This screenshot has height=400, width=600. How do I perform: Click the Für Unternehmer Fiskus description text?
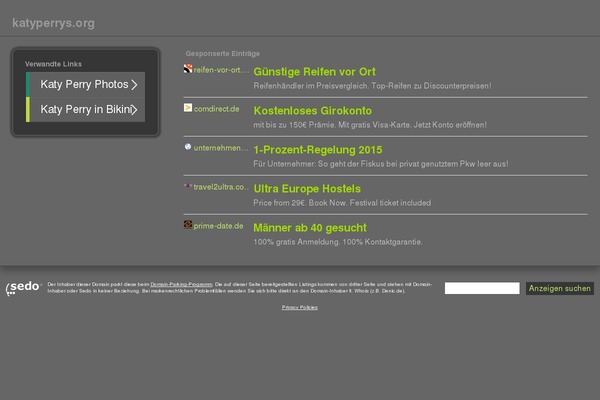(381, 164)
